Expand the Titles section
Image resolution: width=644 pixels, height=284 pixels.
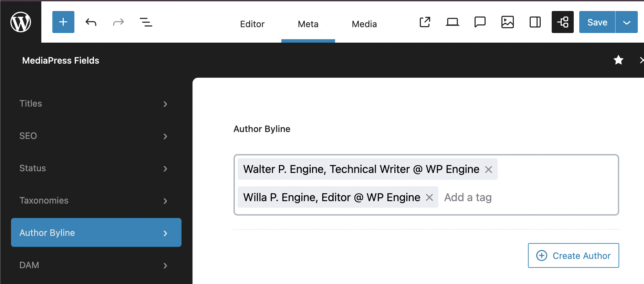[93, 103]
